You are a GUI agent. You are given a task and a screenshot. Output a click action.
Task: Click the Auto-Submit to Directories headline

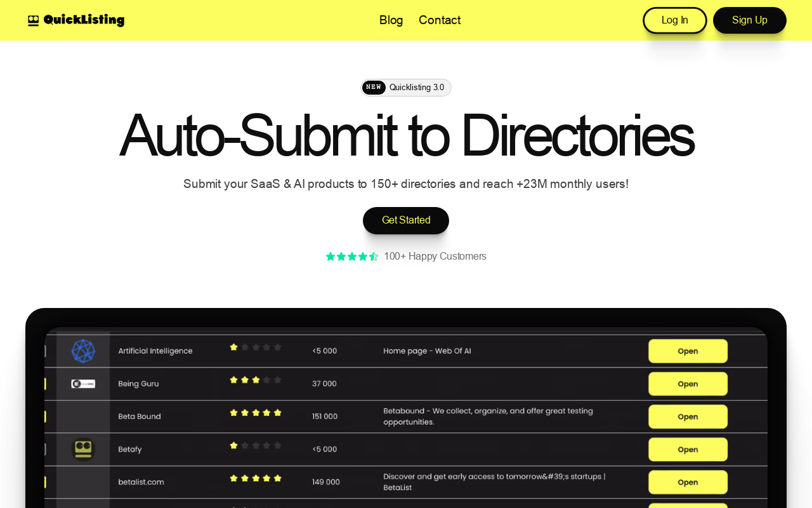pos(406,136)
